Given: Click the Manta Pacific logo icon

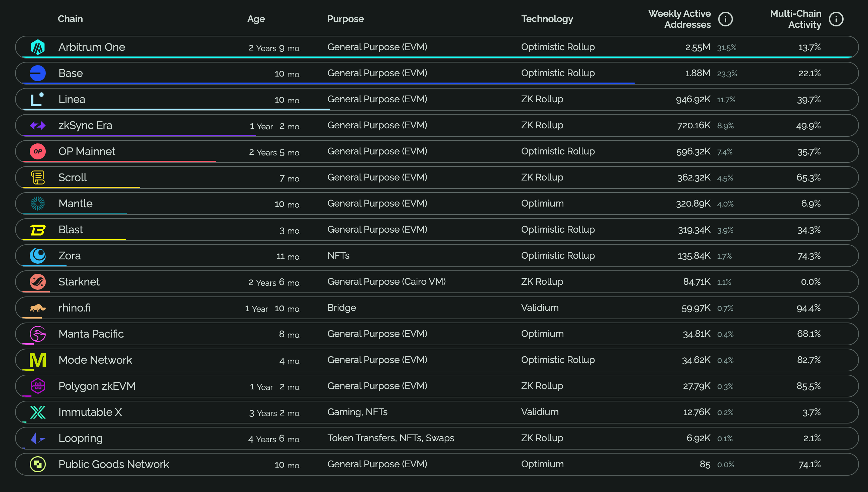Looking at the screenshot, I should coord(37,334).
